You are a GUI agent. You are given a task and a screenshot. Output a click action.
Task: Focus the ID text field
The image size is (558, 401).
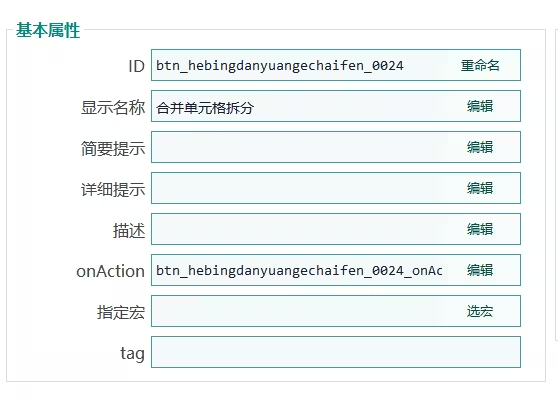(x=299, y=65)
